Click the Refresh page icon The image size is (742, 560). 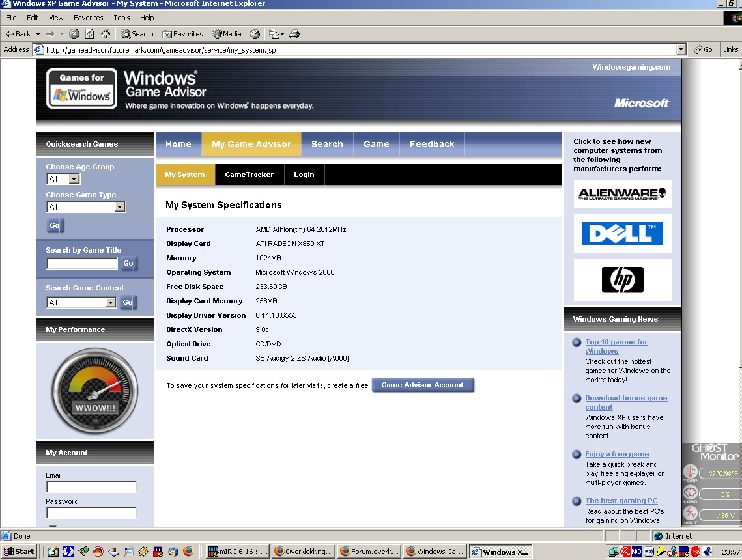89,34
